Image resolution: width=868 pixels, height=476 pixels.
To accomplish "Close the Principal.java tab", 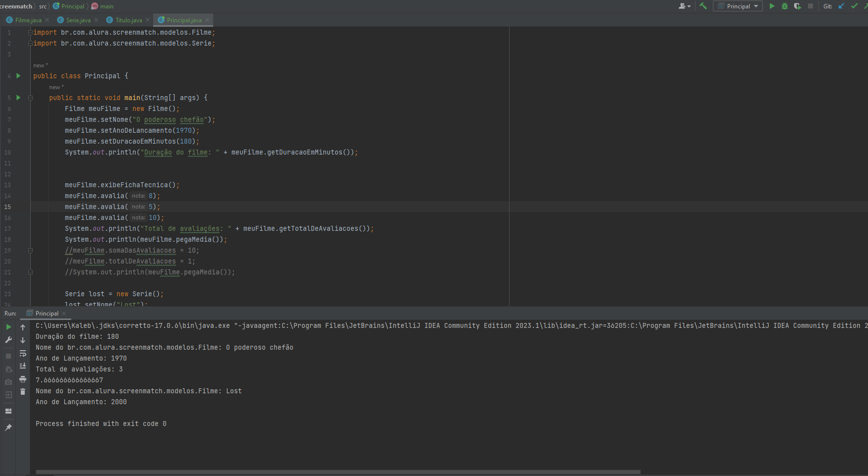I will coord(207,20).
